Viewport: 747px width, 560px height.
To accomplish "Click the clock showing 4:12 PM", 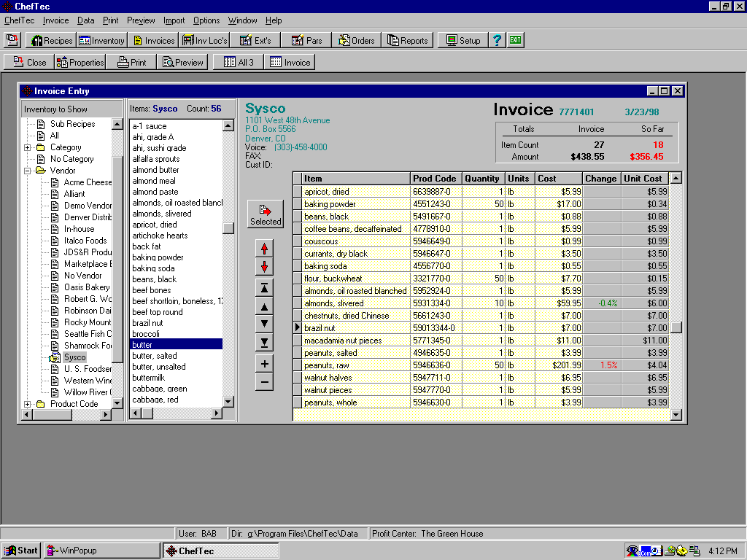I will click(x=722, y=551).
